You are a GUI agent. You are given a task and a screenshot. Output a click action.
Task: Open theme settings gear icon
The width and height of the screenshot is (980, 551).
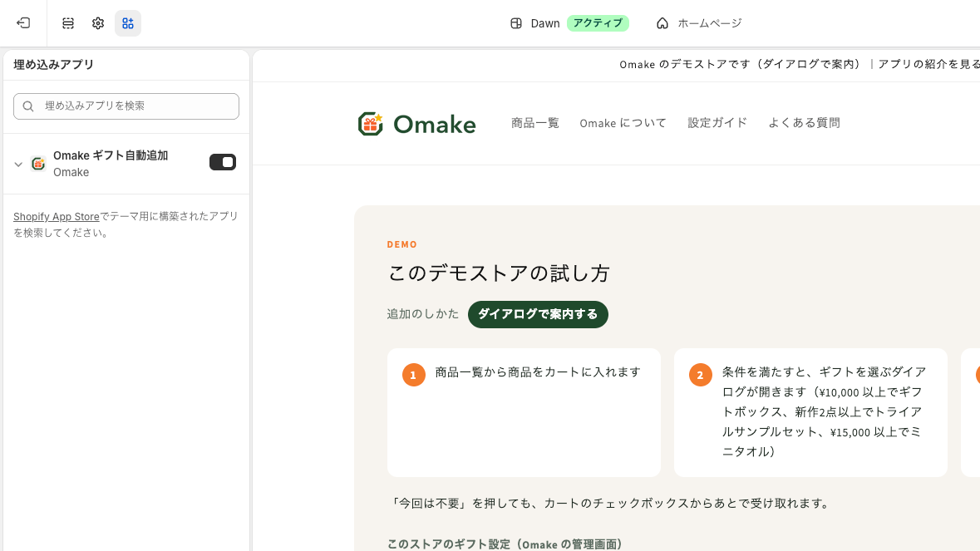point(98,23)
